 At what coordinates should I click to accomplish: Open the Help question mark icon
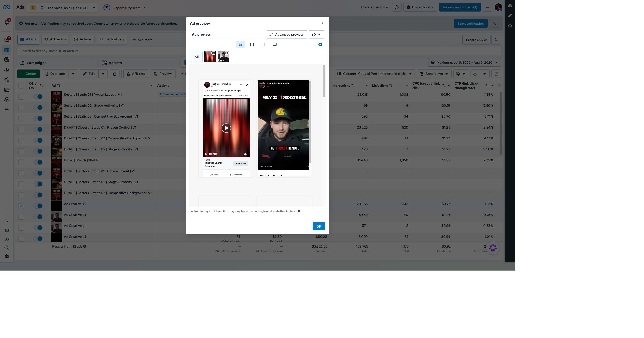[x=7, y=221]
